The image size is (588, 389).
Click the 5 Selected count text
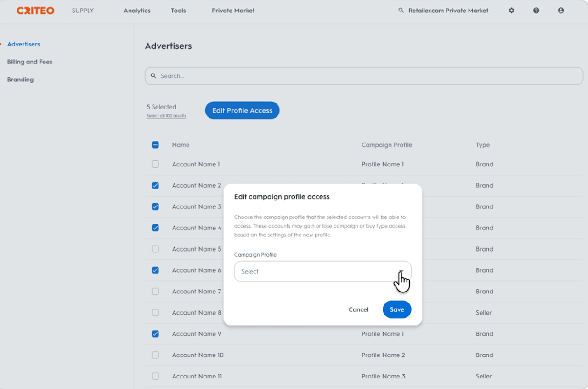(161, 107)
